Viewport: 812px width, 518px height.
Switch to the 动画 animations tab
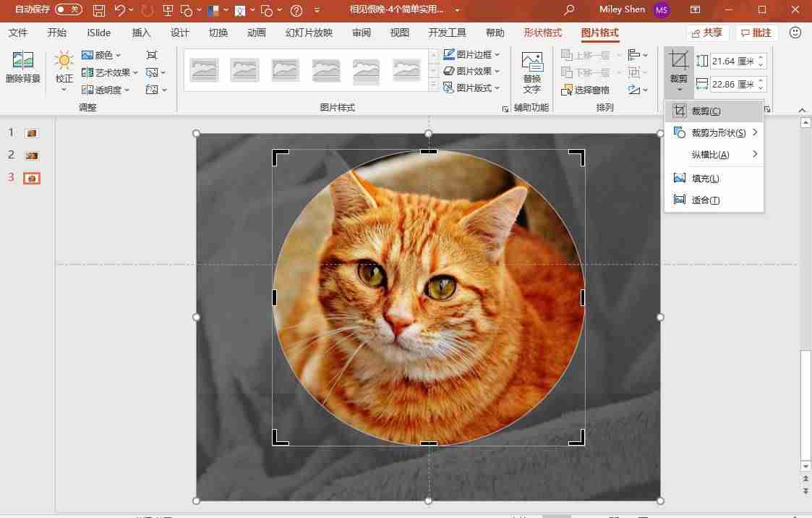[257, 33]
